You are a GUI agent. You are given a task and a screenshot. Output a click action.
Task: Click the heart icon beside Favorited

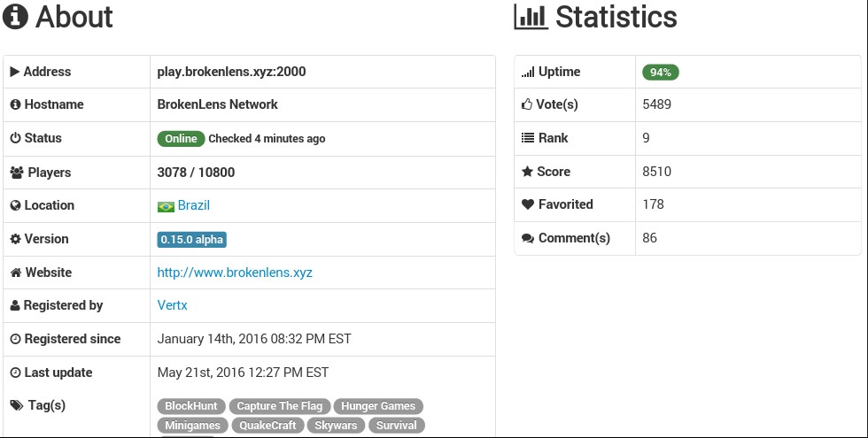pyautogui.click(x=528, y=204)
